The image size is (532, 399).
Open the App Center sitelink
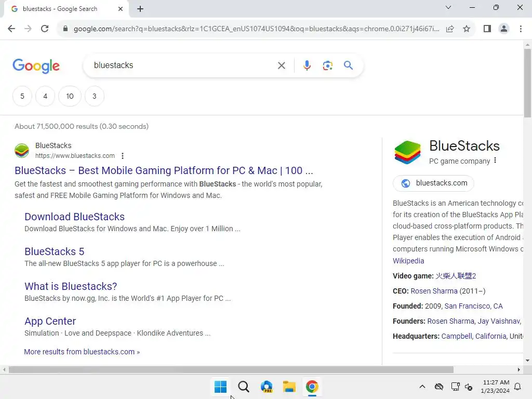50,321
